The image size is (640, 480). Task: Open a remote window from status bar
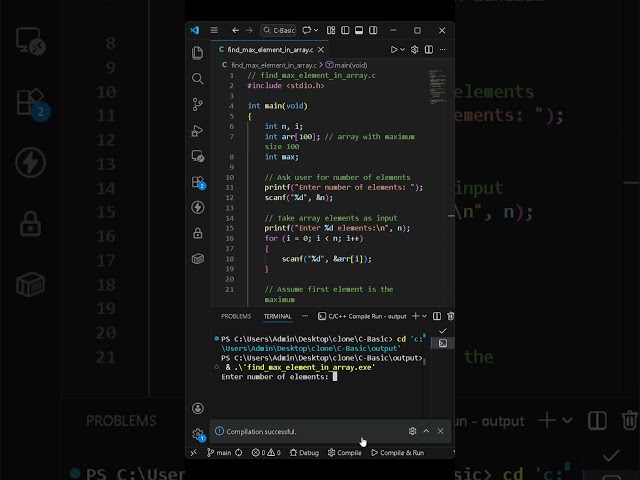[193, 452]
